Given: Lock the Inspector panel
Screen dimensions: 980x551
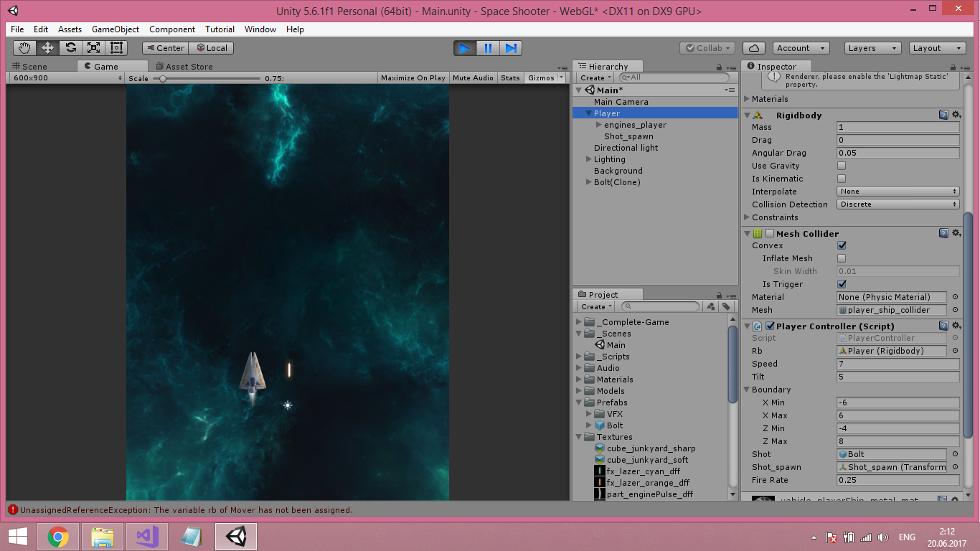Looking at the screenshot, I should [951, 67].
